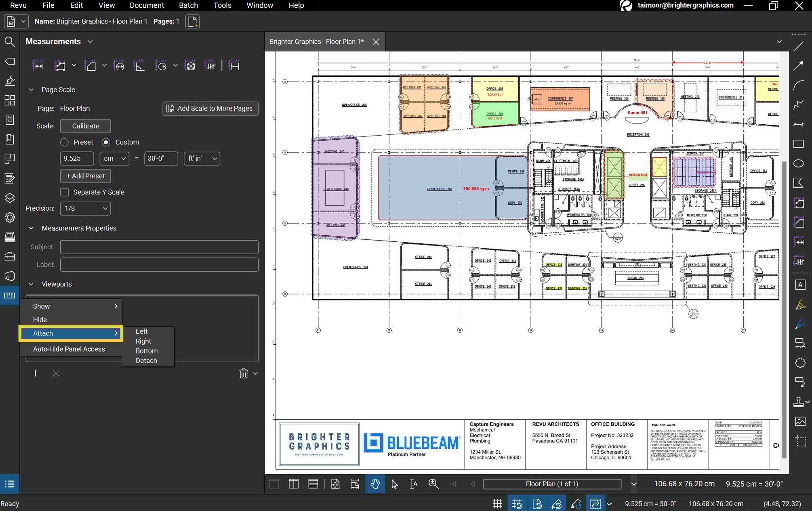The image size is (812, 511).
Task: Select the Volume measurement tool
Action: 189,66
